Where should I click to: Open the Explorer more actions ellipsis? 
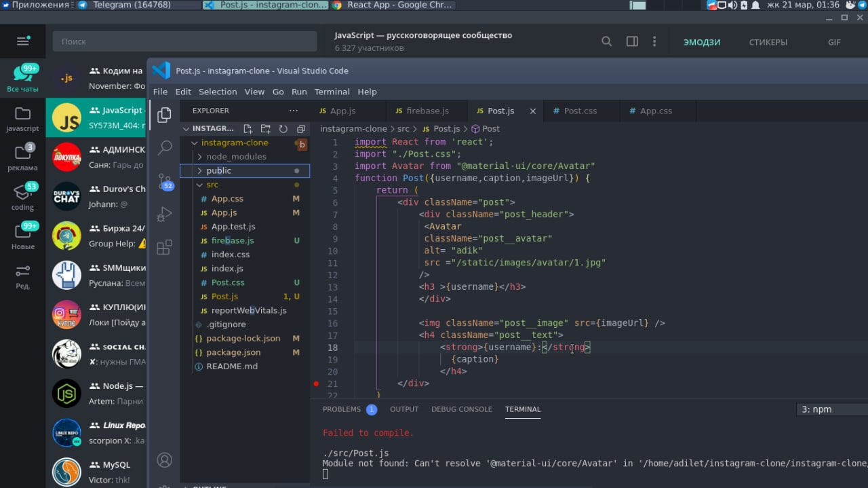pos(293,110)
